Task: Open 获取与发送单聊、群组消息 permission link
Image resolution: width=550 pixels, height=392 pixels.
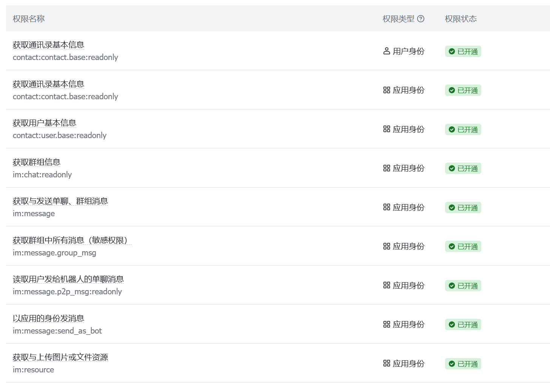Action: pos(60,201)
